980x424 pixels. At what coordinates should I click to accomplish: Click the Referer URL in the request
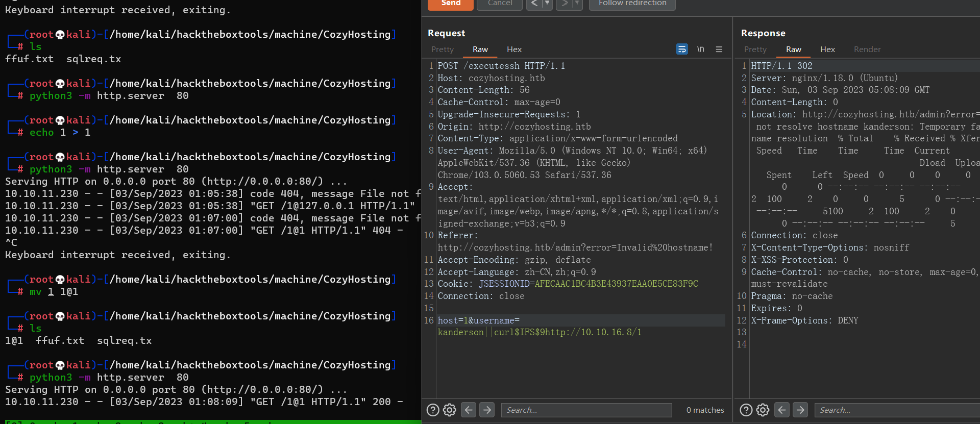[575, 247]
